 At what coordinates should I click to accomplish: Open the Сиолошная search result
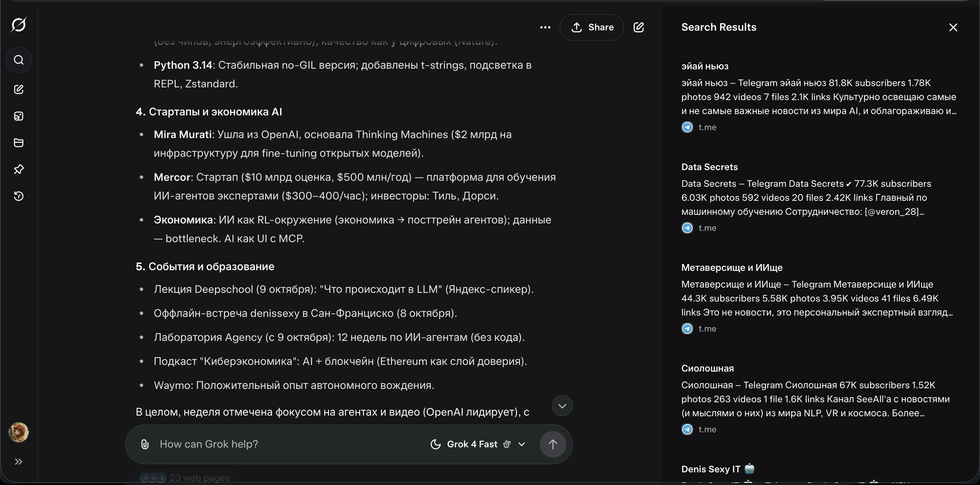(707, 369)
